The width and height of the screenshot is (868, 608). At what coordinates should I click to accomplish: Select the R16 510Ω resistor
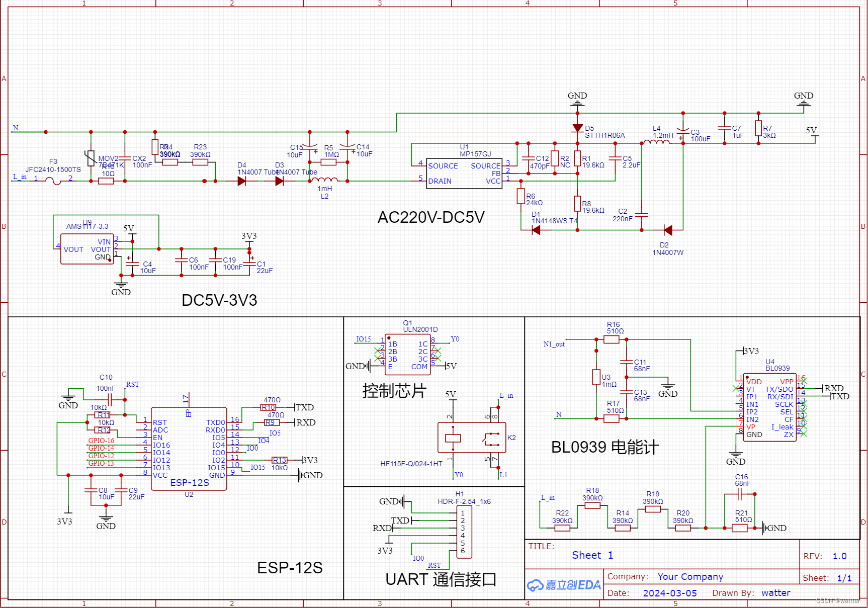coord(612,339)
